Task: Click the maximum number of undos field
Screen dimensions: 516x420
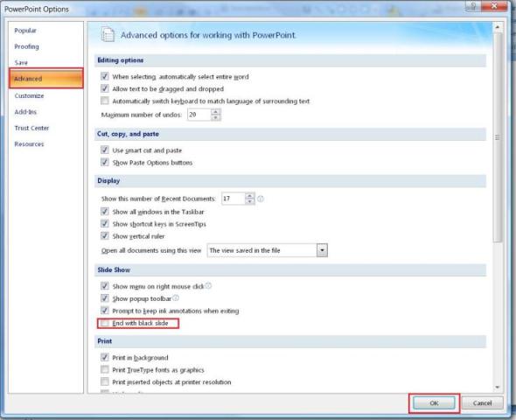Action: [199, 115]
